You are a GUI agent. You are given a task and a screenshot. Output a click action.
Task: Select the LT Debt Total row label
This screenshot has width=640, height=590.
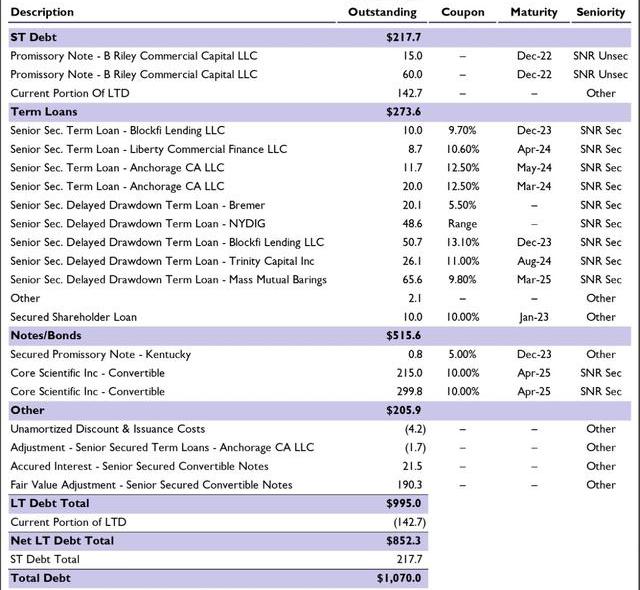click(x=49, y=503)
